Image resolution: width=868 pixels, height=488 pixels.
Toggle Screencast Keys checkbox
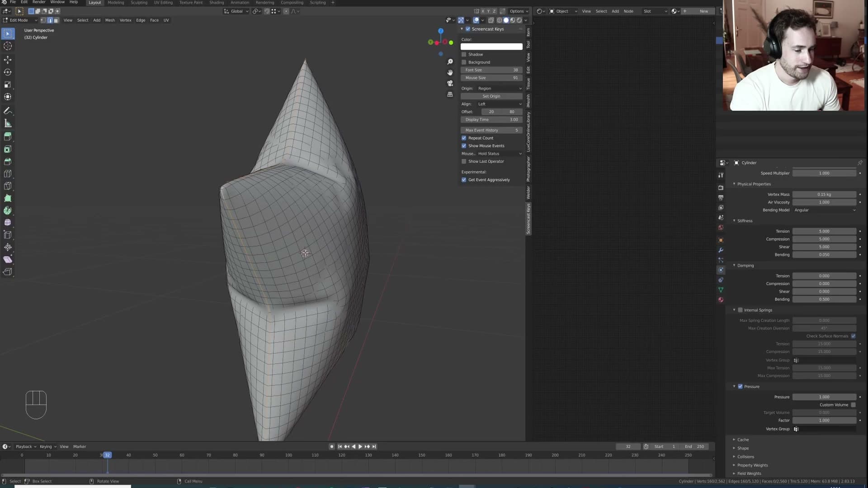coord(468,29)
